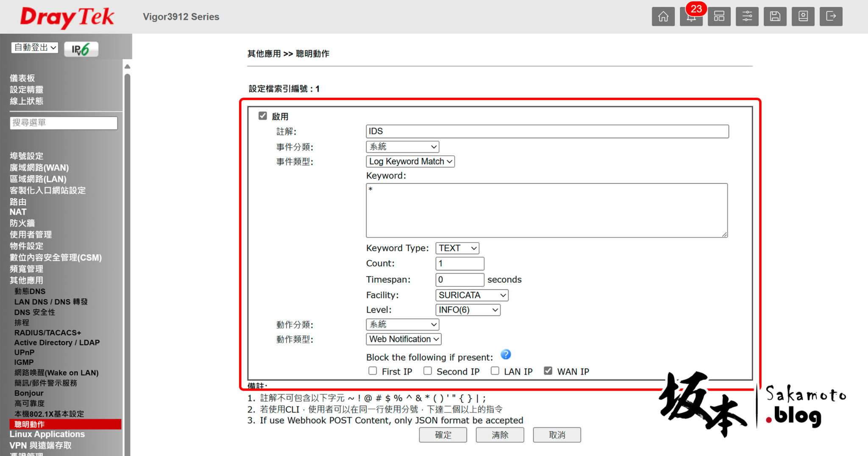Check the First IP checkbox
This screenshot has width=868, height=456.
(x=373, y=371)
